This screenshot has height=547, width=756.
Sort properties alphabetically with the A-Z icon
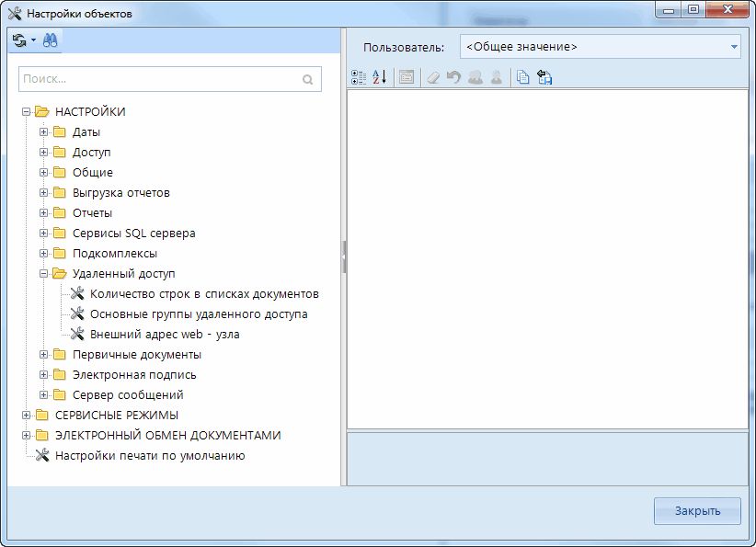(380, 78)
